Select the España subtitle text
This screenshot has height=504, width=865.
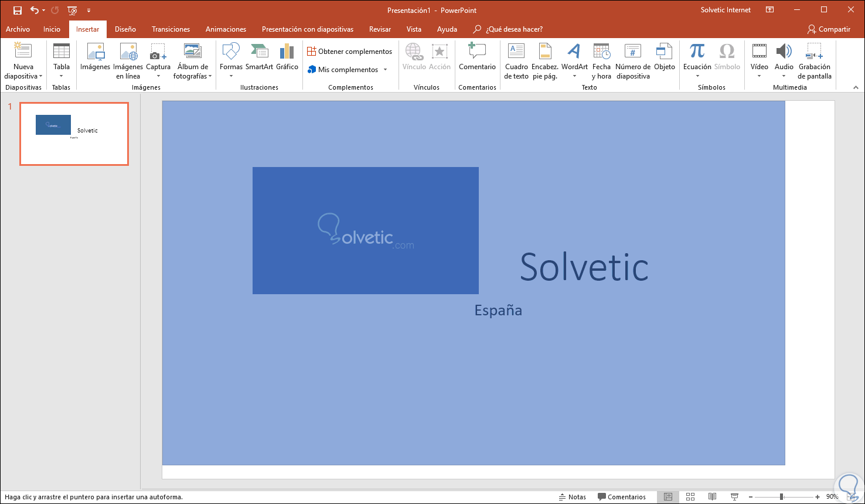click(x=498, y=311)
